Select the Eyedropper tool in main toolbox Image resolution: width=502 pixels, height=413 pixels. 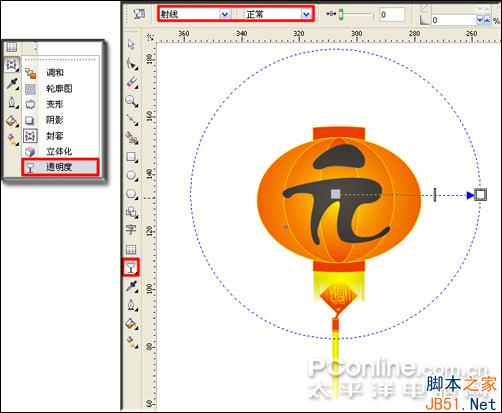[132, 286]
